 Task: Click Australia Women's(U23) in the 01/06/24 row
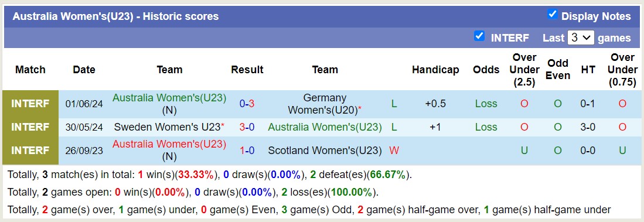coord(169,98)
